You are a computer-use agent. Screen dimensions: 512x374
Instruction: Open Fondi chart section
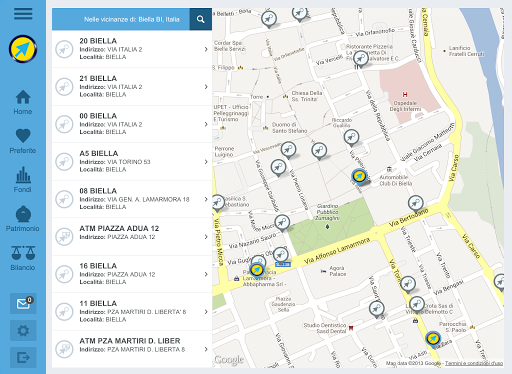pyautogui.click(x=23, y=180)
